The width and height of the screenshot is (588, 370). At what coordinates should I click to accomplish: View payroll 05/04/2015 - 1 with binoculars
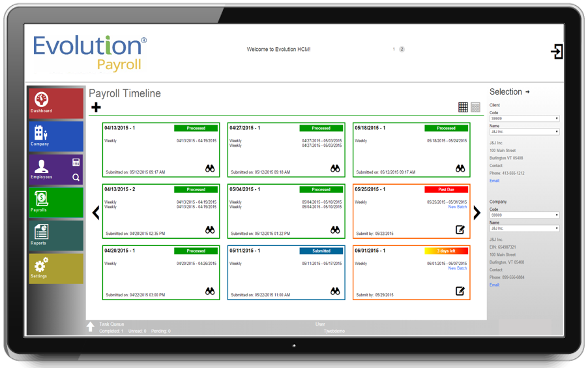pos(335,230)
